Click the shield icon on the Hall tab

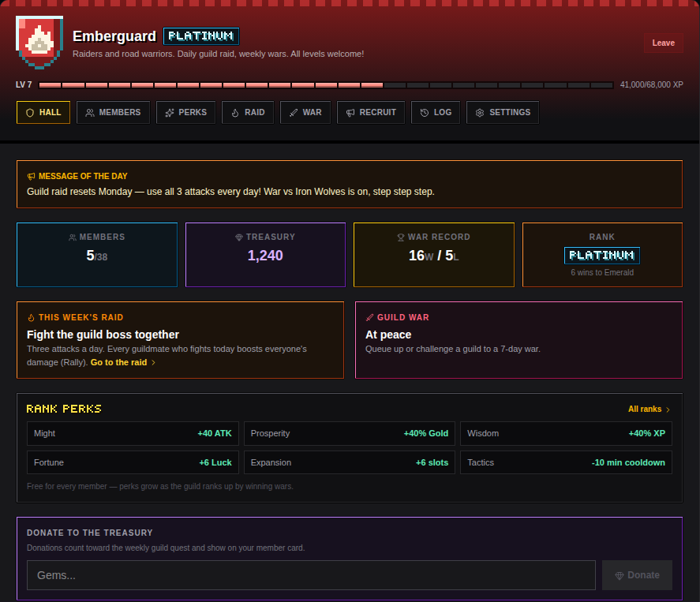point(30,113)
